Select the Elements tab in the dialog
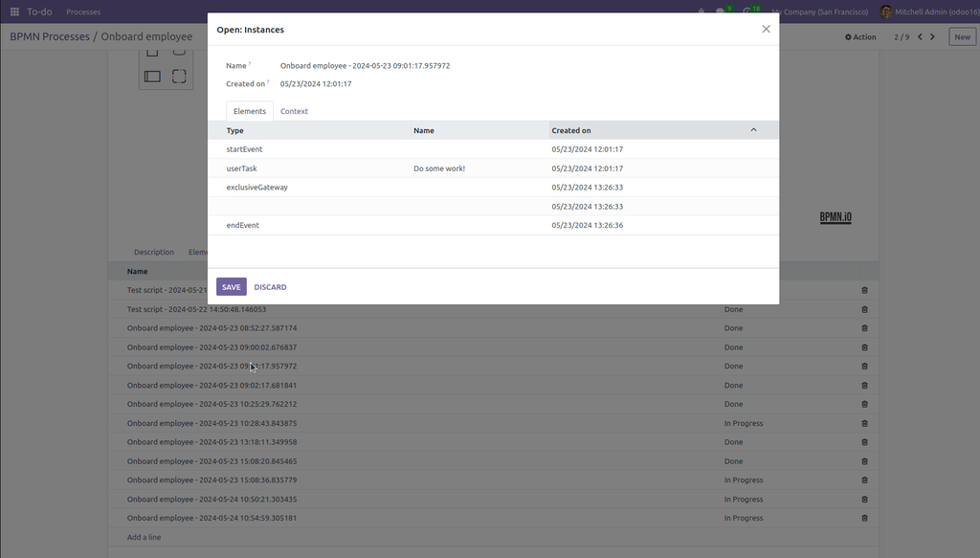This screenshot has width=980, height=558. tap(250, 111)
